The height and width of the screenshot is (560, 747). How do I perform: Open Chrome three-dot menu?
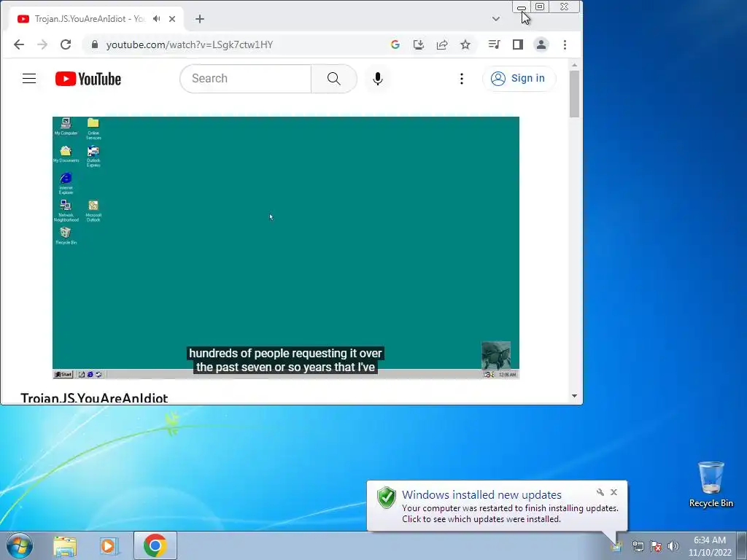point(565,44)
